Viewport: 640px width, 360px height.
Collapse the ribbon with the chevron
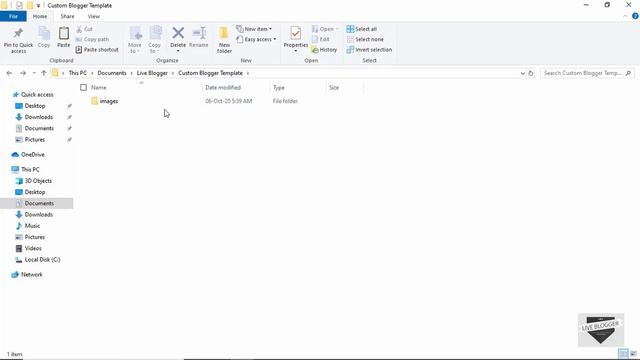[625, 16]
